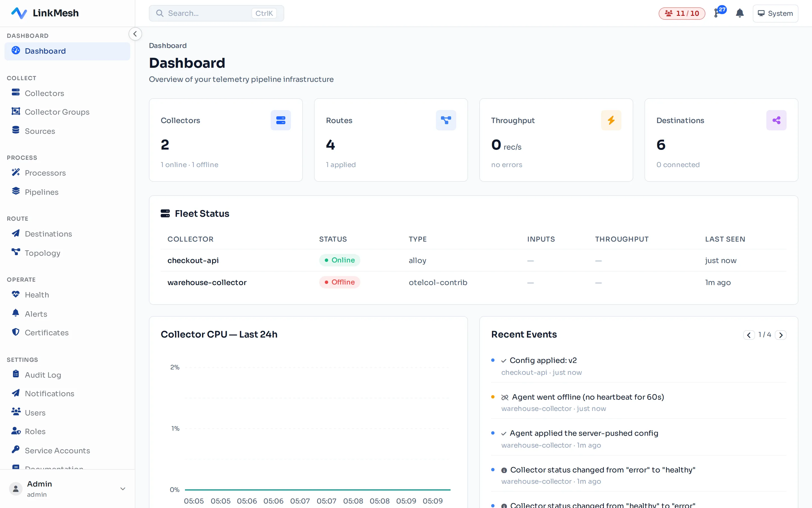Click the 'error' to 'healthy' status event
The width and height of the screenshot is (812, 508).
(639, 476)
